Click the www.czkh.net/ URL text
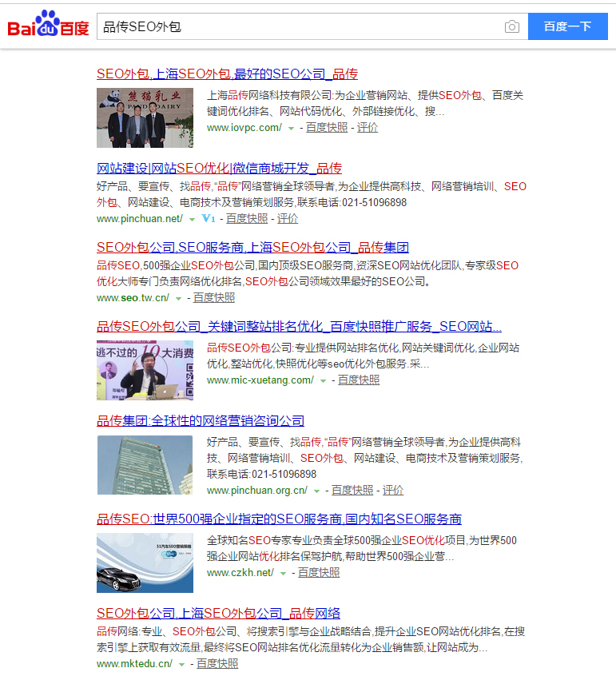The image size is (616, 684). click(x=240, y=573)
